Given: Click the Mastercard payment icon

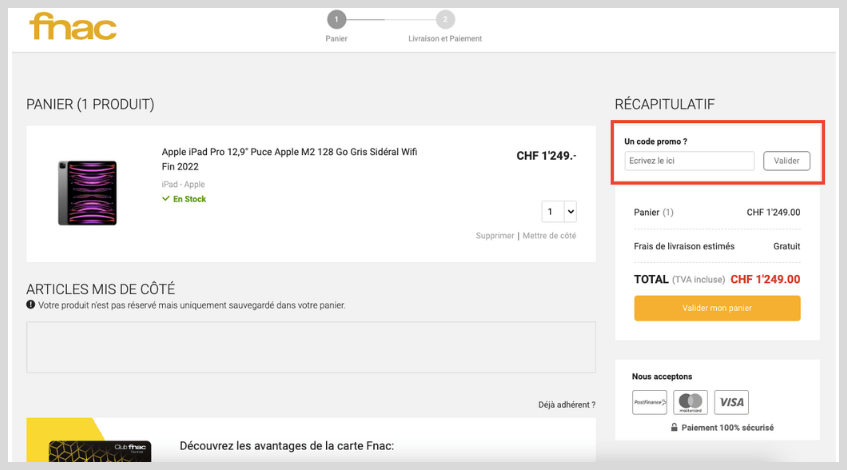Looking at the screenshot, I should [x=690, y=402].
